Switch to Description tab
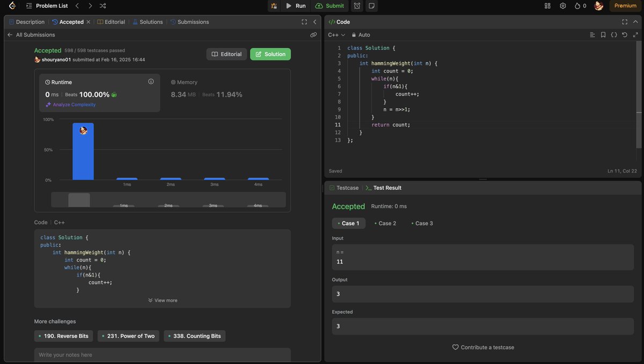Image resolution: width=644 pixels, height=364 pixels. [26, 22]
